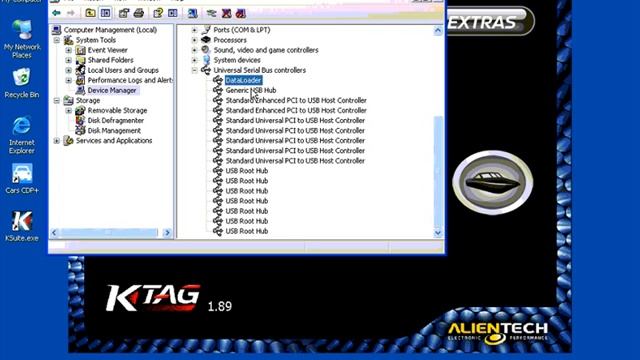Select Device Manager in console tree
Viewport: 640px width, 360px height.
point(112,90)
